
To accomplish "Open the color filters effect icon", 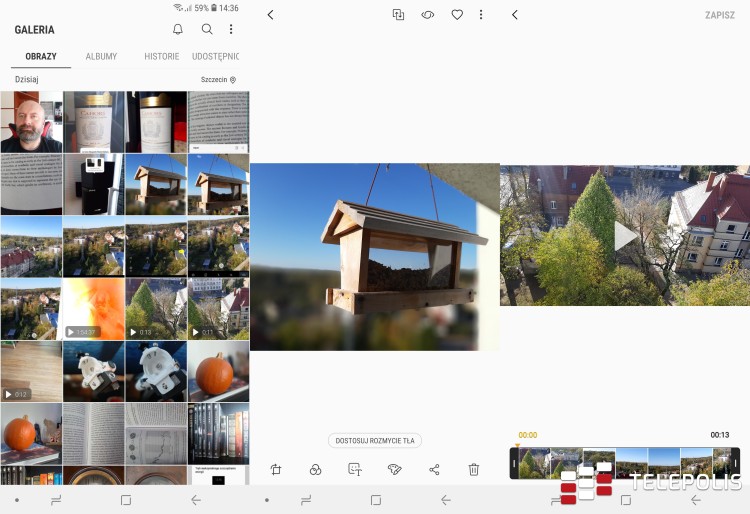I will click(x=315, y=469).
